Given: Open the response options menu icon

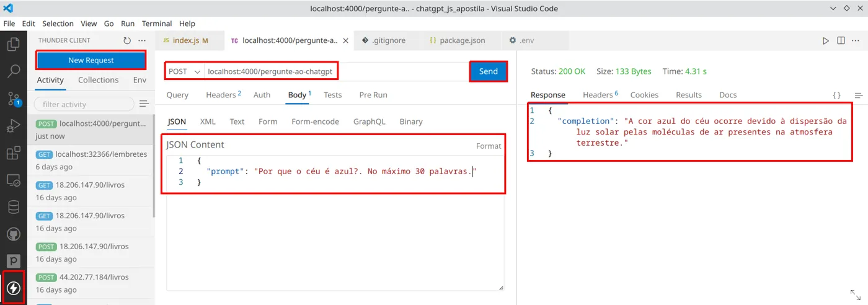Looking at the screenshot, I should pyautogui.click(x=859, y=95).
